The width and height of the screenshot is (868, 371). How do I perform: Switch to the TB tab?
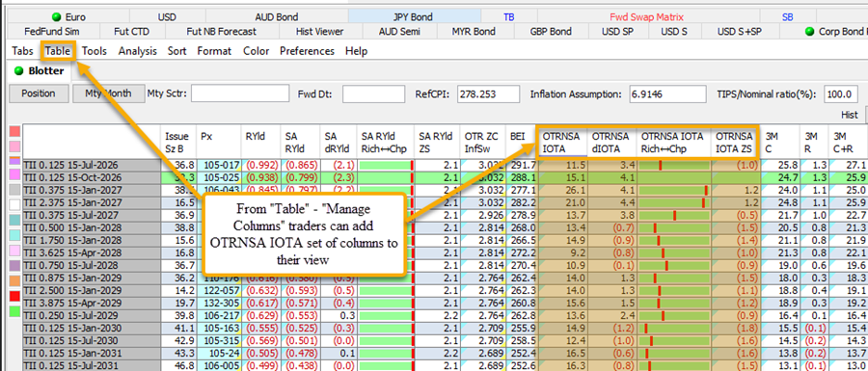pyautogui.click(x=508, y=17)
